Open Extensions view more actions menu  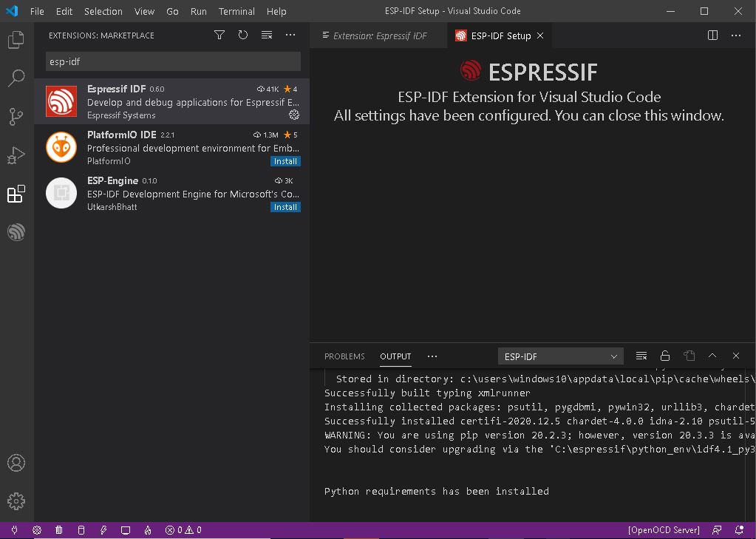click(290, 35)
